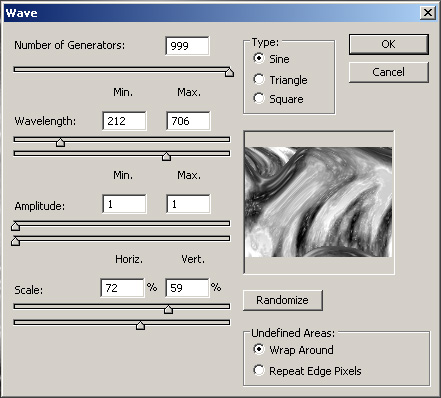Click the Number of Generators slider handle
441x398 pixels.
point(229,72)
